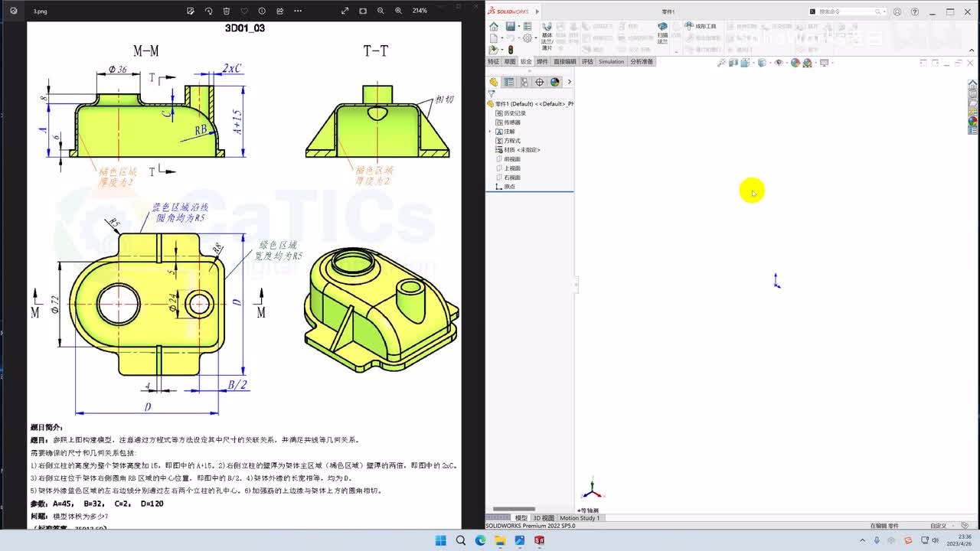Viewport: 980px width, 551px height.
Task: Switch to the 特征 (Features) tab
Action: pos(493,62)
